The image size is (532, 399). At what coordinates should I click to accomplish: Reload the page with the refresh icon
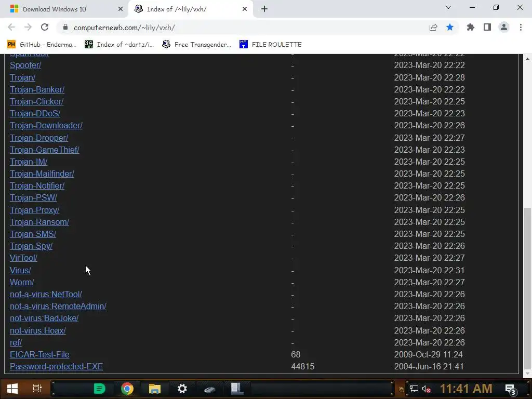[x=45, y=27]
